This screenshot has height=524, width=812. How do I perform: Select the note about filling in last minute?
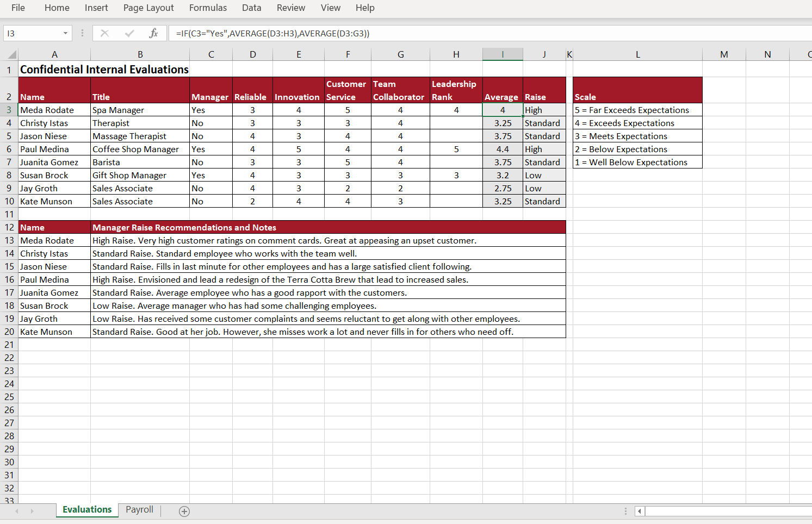point(328,266)
